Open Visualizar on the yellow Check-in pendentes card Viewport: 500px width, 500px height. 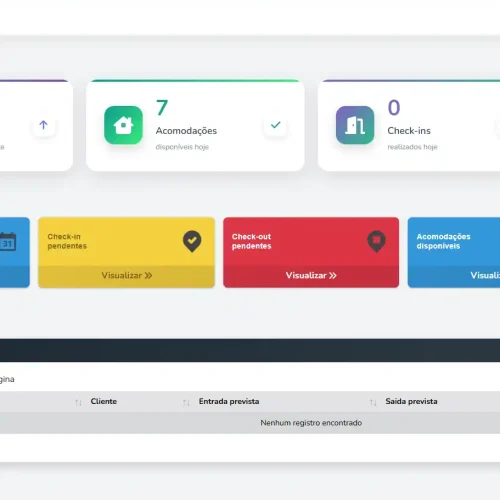(x=127, y=275)
